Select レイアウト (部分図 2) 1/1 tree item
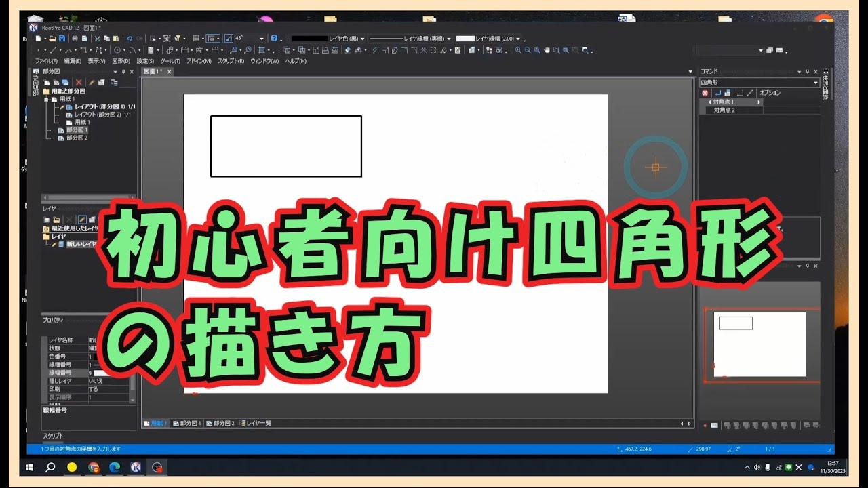Viewport: 868px width, 488px height. (x=102, y=115)
